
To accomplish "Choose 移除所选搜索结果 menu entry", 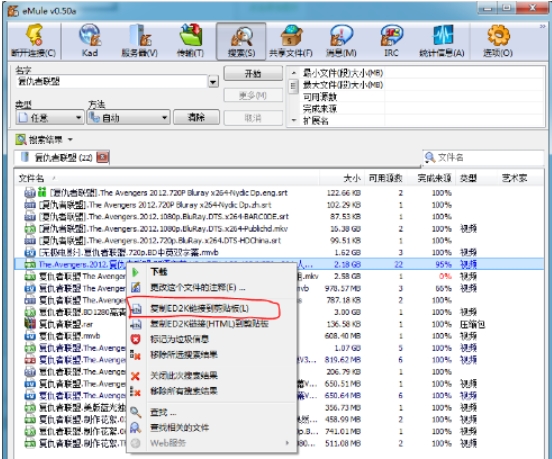I will (x=211, y=354).
